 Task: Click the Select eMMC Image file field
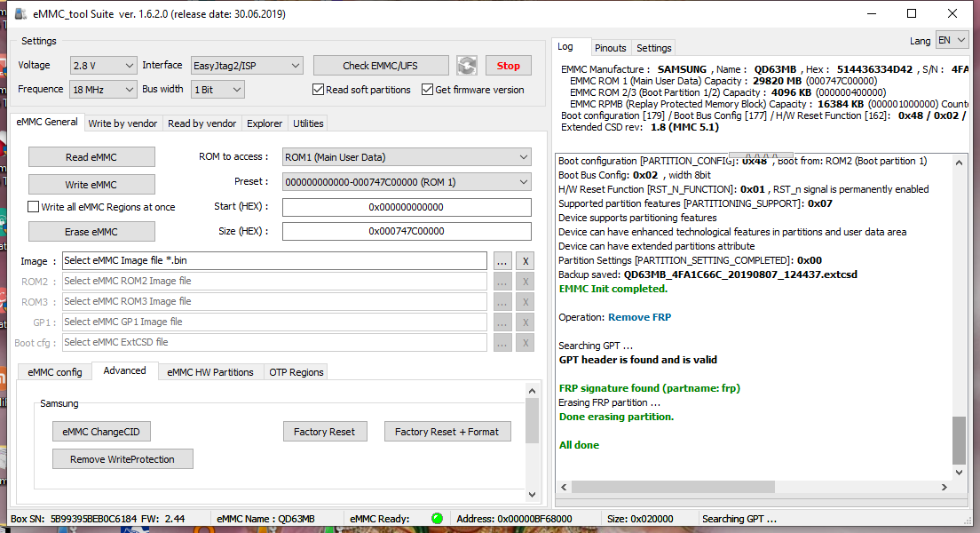(x=273, y=261)
